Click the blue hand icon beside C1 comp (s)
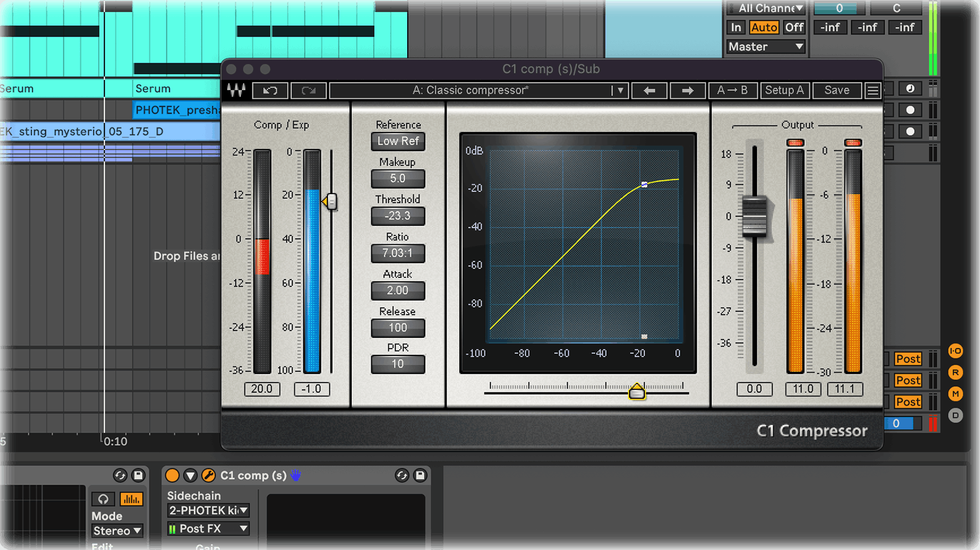 [x=296, y=475]
